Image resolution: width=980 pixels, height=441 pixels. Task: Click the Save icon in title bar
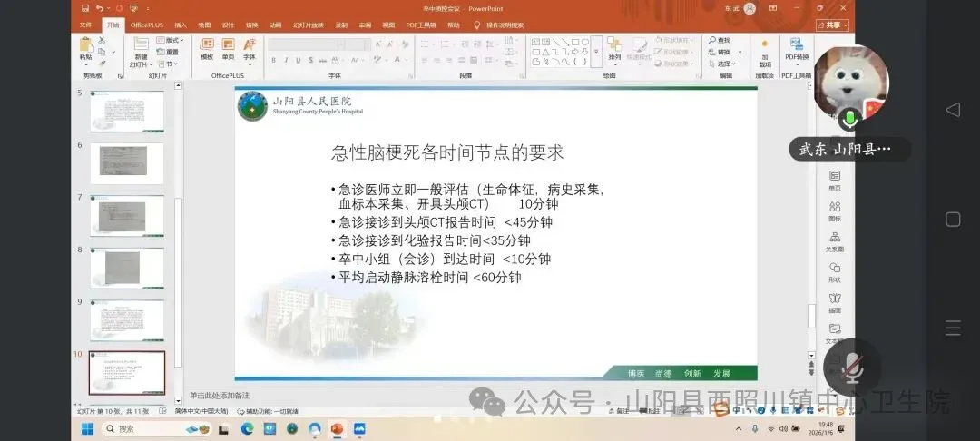click(x=83, y=8)
